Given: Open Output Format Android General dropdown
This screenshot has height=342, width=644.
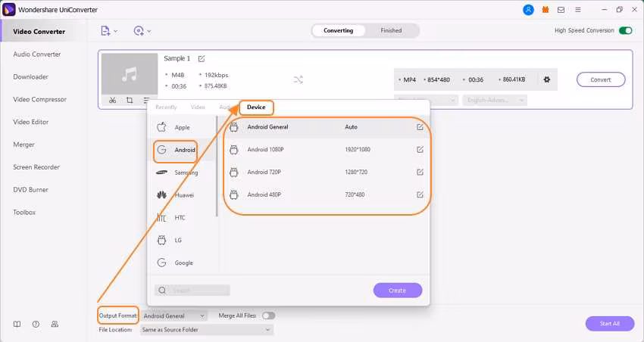Looking at the screenshot, I should (174, 316).
